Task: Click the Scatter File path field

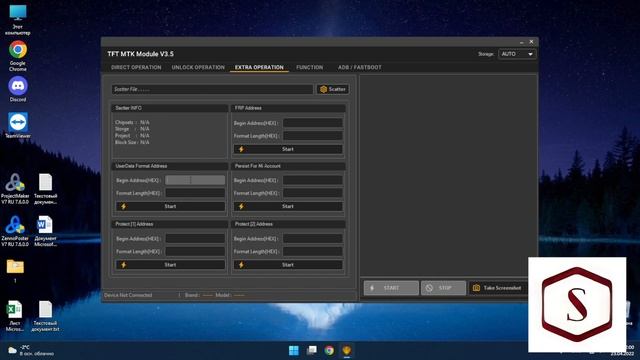Action: (x=213, y=89)
